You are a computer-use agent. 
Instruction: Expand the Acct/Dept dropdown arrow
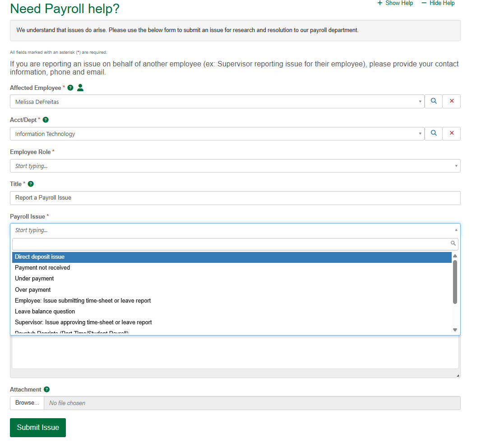(420, 134)
